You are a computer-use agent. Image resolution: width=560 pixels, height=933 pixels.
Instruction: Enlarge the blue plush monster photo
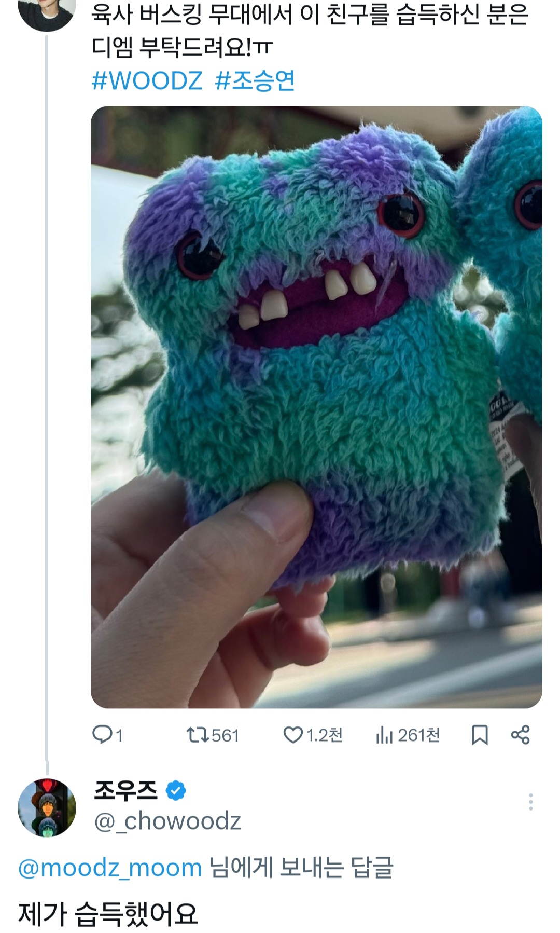(x=316, y=407)
